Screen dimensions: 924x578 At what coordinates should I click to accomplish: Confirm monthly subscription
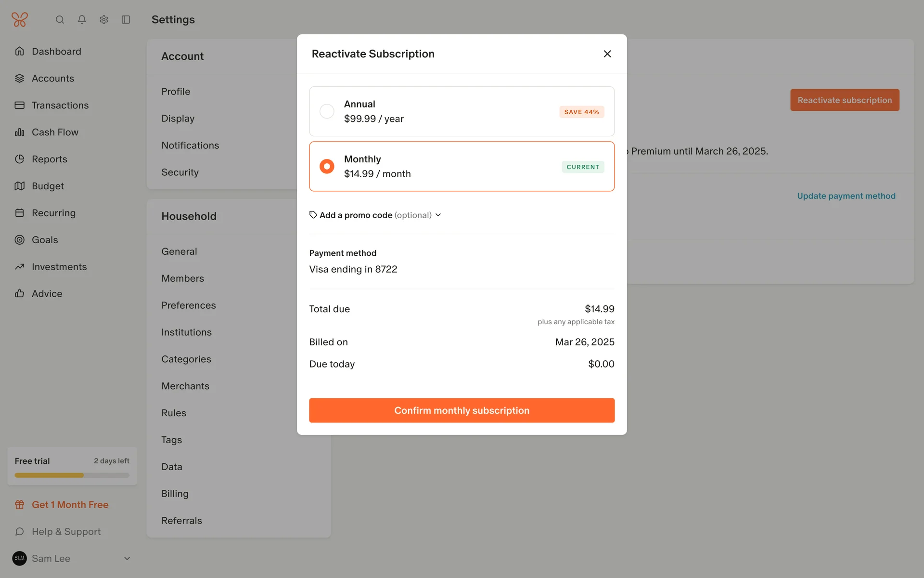pos(462,410)
